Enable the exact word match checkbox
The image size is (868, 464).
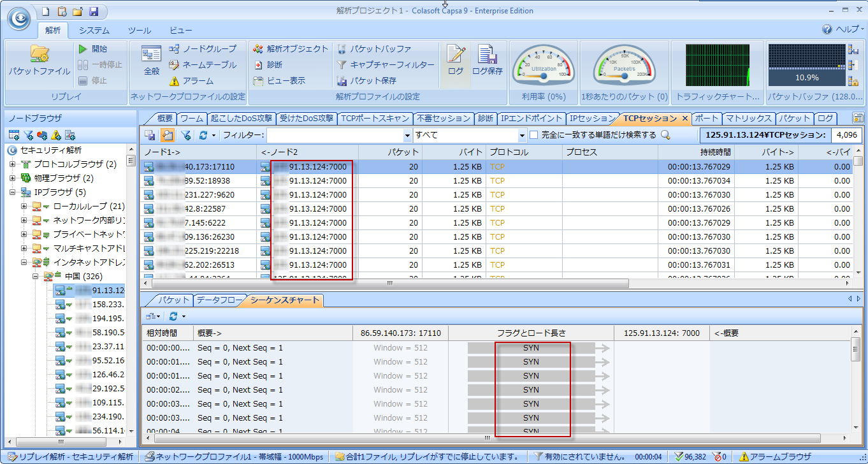click(x=534, y=135)
